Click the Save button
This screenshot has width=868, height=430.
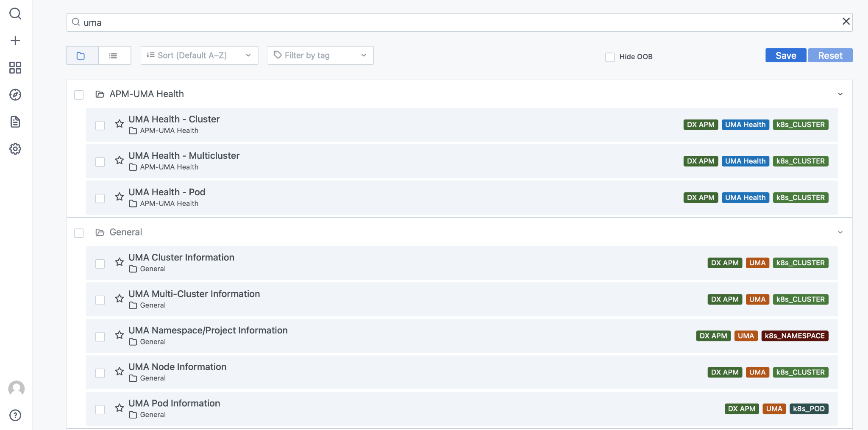(785, 55)
